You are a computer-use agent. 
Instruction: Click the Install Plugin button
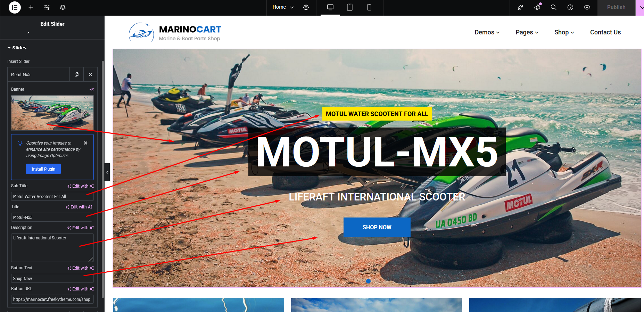[43, 169]
